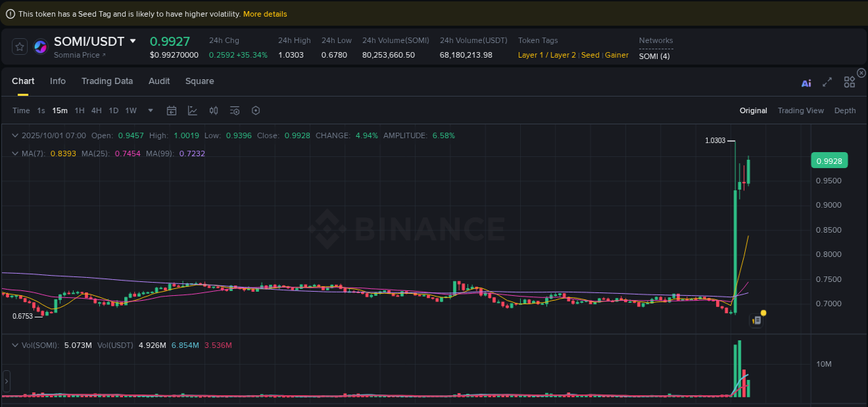This screenshot has width=868, height=407.
Task: Select the line chart type icon
Action: [x=191, y=110]
